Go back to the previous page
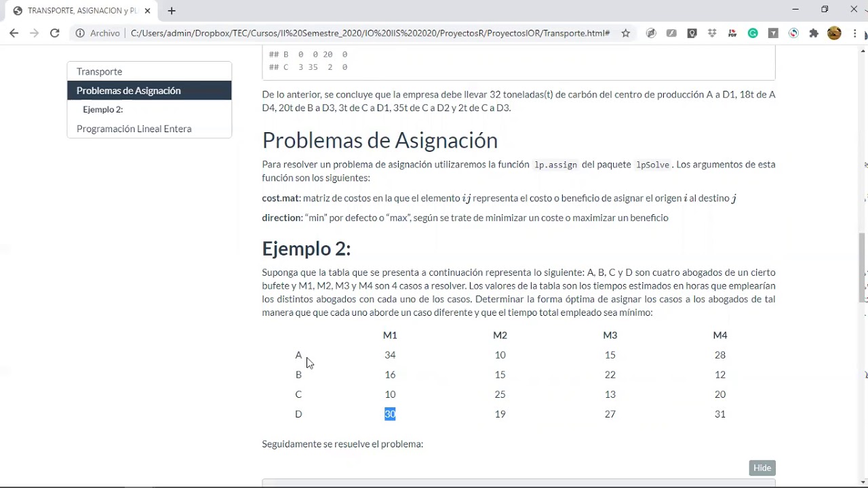The image size is (868, 488). [14, 33]
